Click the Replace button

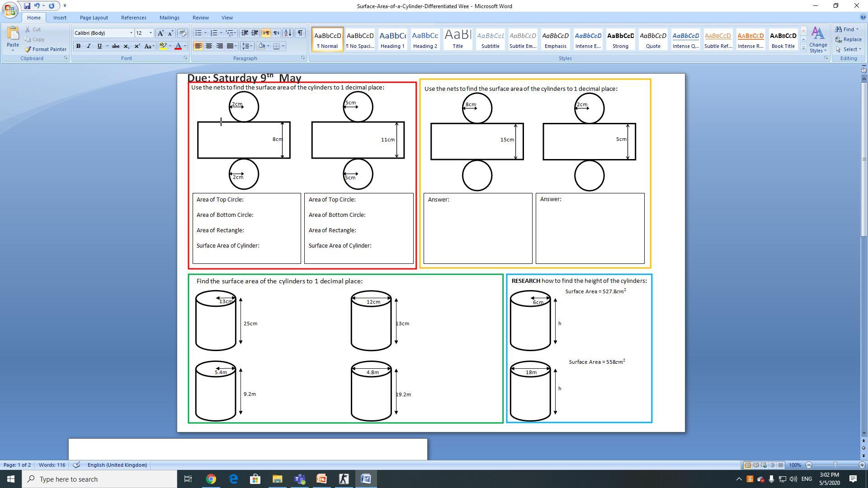[x=849, y=39]
